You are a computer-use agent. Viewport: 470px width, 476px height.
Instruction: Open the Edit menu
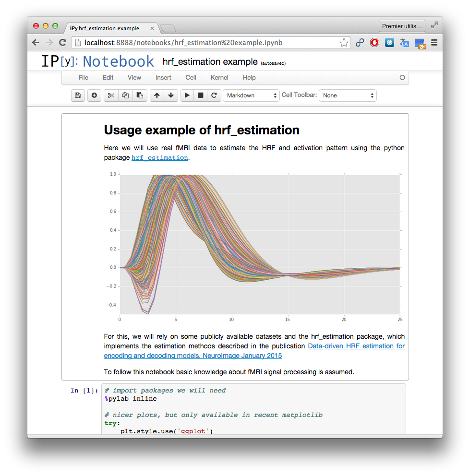pyautogui.click(x=108, y=77)
